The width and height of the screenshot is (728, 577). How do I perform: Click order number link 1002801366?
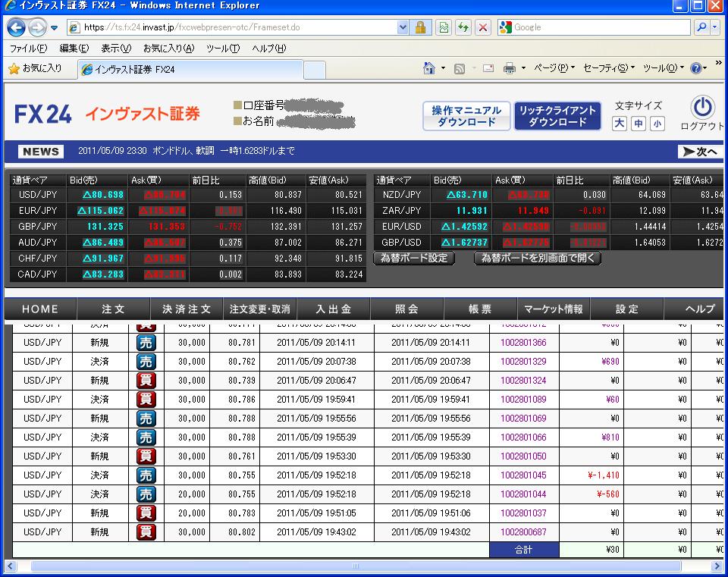pyautogui.click(x=523, y=343)
